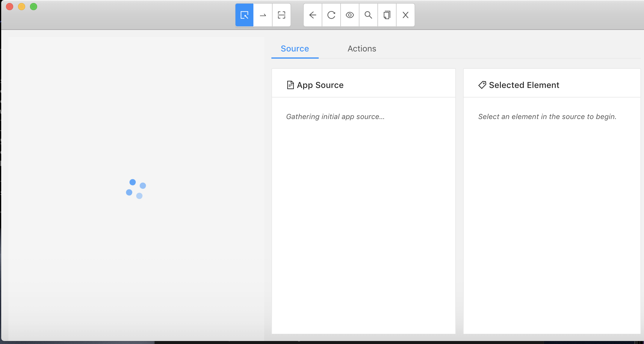Viewport: 644px width, 344px height.
Task: Activate the Select Elements tool
Action: 244,15
